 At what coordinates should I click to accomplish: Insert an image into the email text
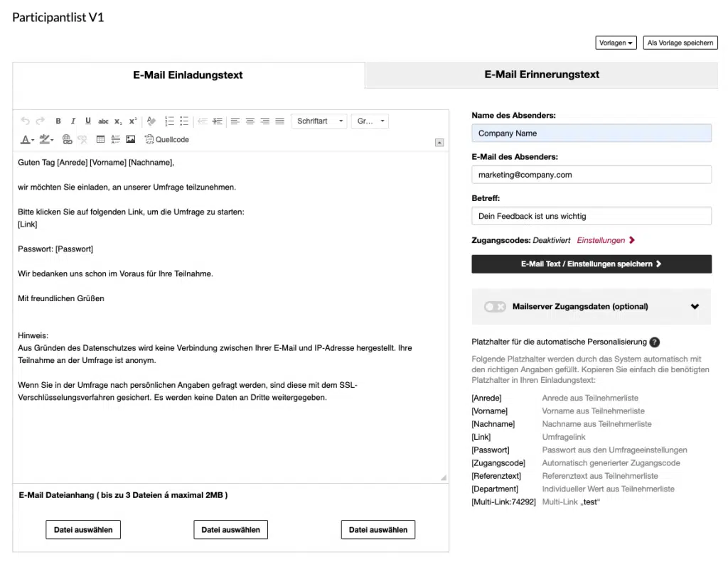click(129, 139)
